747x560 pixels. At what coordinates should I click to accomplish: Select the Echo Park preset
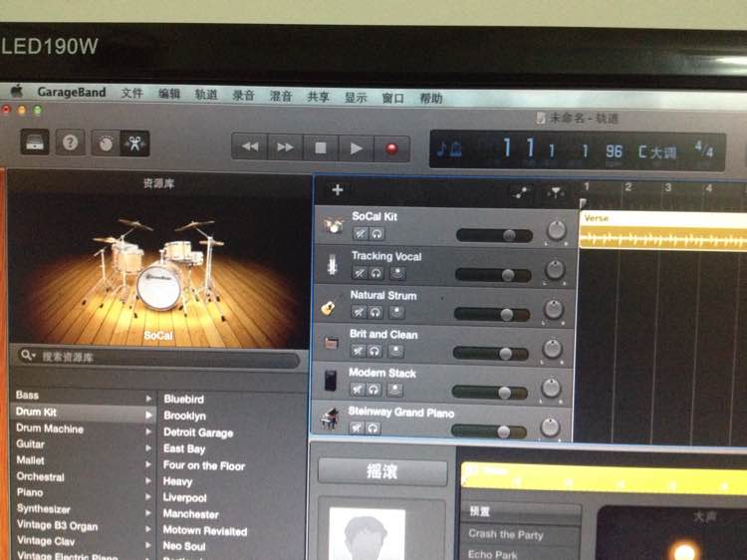[x=492, y=554]
